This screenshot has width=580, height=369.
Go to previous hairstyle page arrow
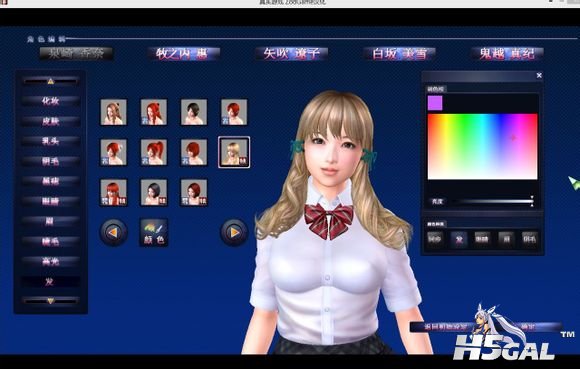pos(114,233)
